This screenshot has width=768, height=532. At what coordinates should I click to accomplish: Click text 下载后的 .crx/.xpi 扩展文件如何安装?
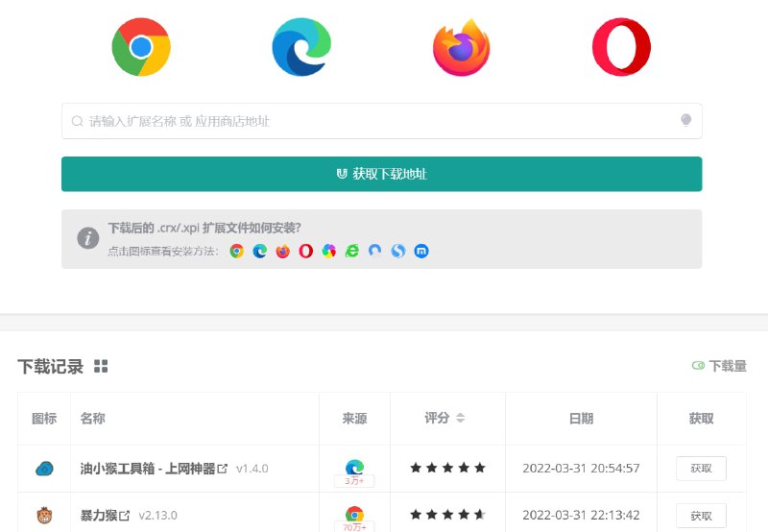tap(204, 228)
